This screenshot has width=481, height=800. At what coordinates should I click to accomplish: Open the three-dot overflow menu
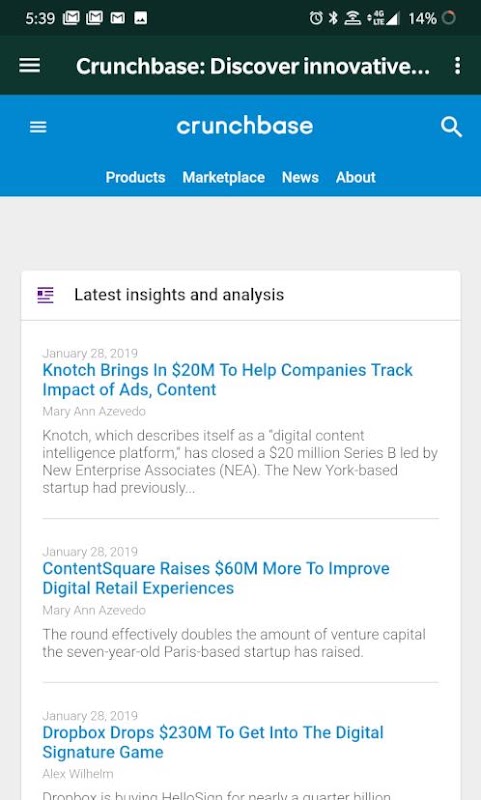458,65
